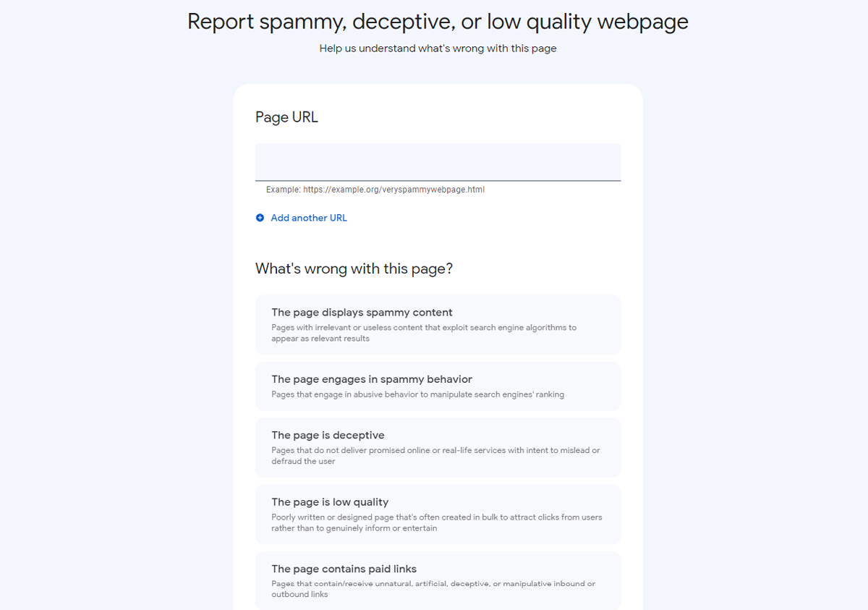Click the example.org sample URL hint text

(x=393, y=190)
